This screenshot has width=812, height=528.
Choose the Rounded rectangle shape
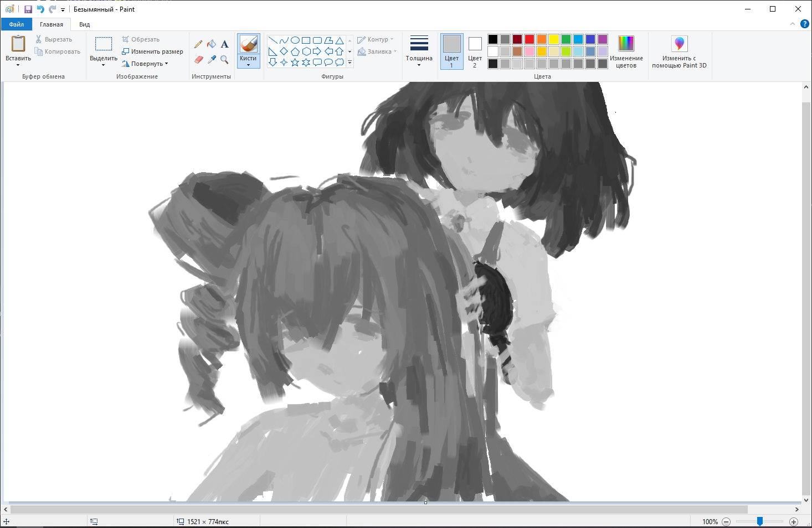coord(317,40)
